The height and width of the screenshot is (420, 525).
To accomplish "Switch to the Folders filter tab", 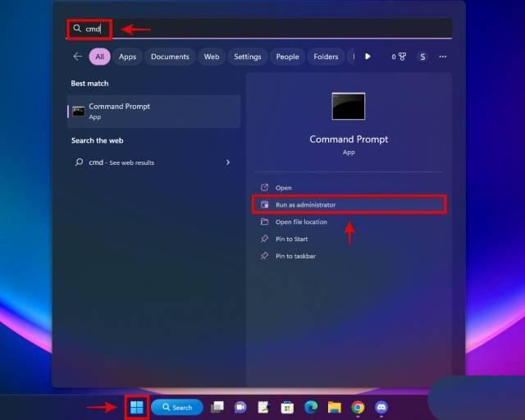I will [x=326, y=57].
